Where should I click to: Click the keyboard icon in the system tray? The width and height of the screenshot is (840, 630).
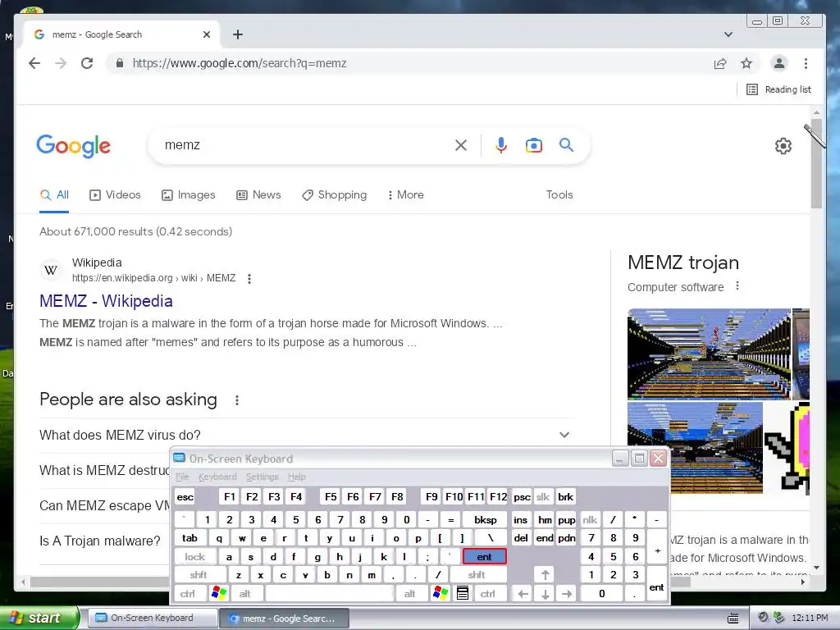[x=733, y=619]
